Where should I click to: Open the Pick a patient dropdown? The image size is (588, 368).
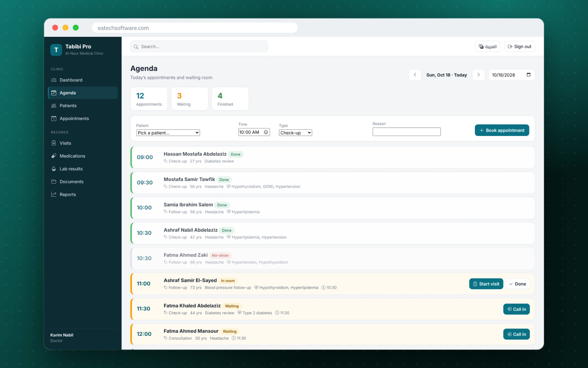pyautogui.click(x=168, y=133)
